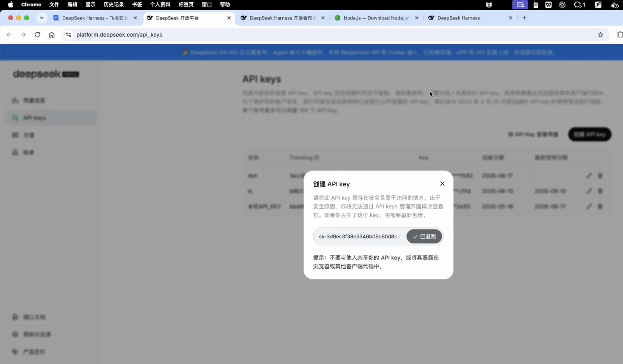Click the WeChat notification icon in menu bar
The width and height of the screenshot is (623, 364).
point(579,5)
